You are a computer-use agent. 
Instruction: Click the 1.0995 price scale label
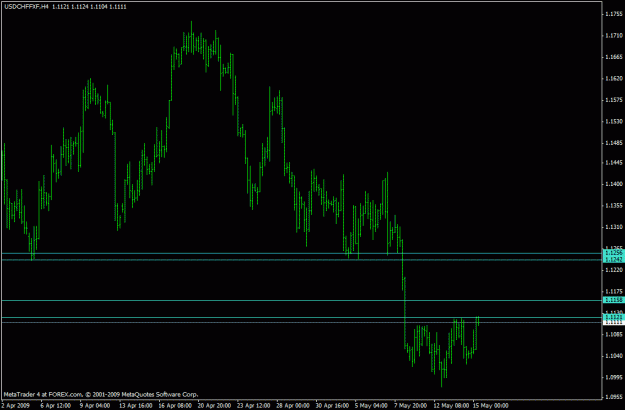click(614, 377)
